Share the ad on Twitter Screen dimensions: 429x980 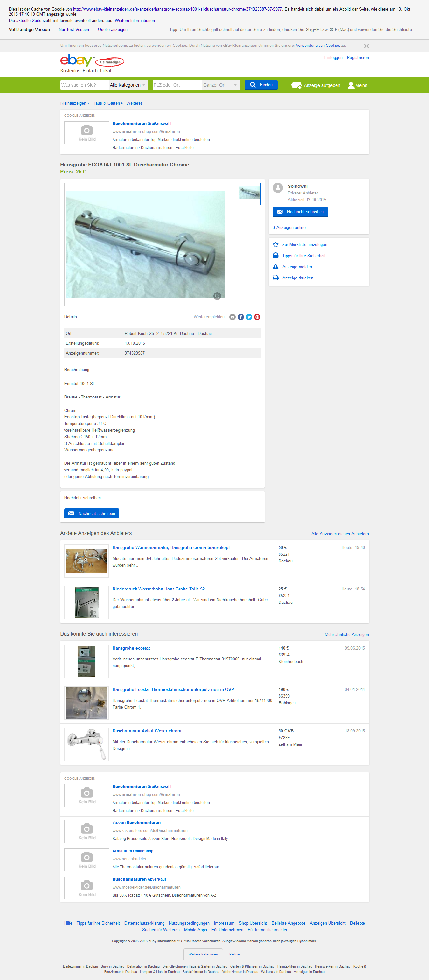click(x=249, y=317)
